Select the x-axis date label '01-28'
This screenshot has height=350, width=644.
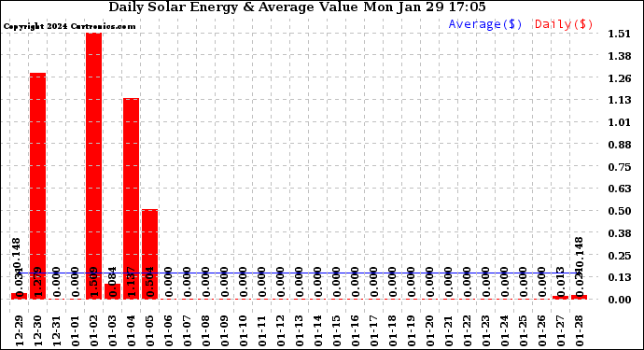(x=579, y=330)
